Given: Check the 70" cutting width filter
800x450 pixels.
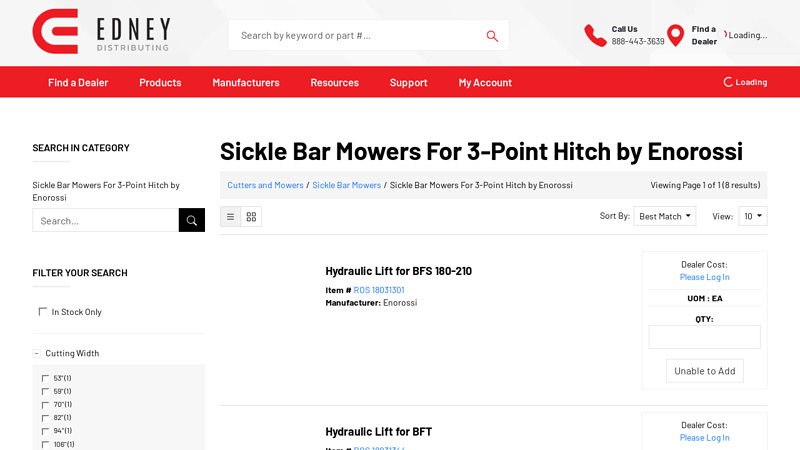Looking at the screenshot, I should coord(45,405).
